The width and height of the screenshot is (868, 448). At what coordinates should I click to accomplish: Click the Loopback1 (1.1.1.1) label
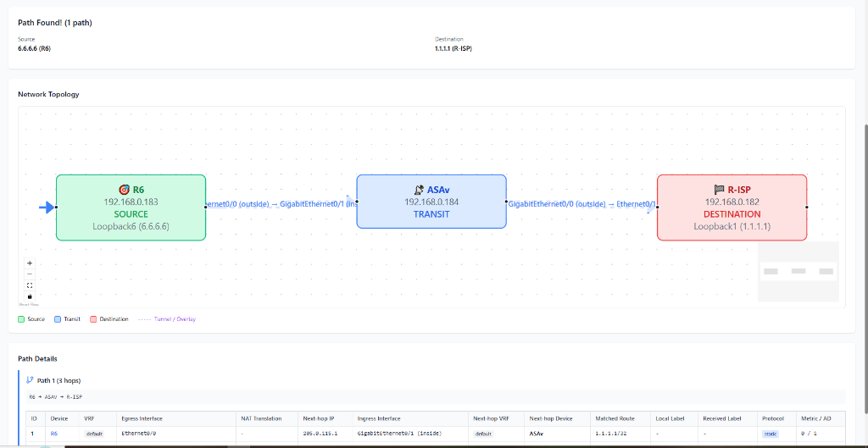pos(732,226)
